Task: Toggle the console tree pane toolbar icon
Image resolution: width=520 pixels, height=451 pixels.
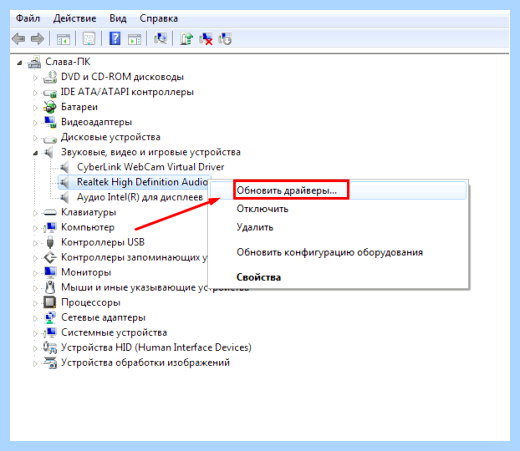Action: coord(63,39)
